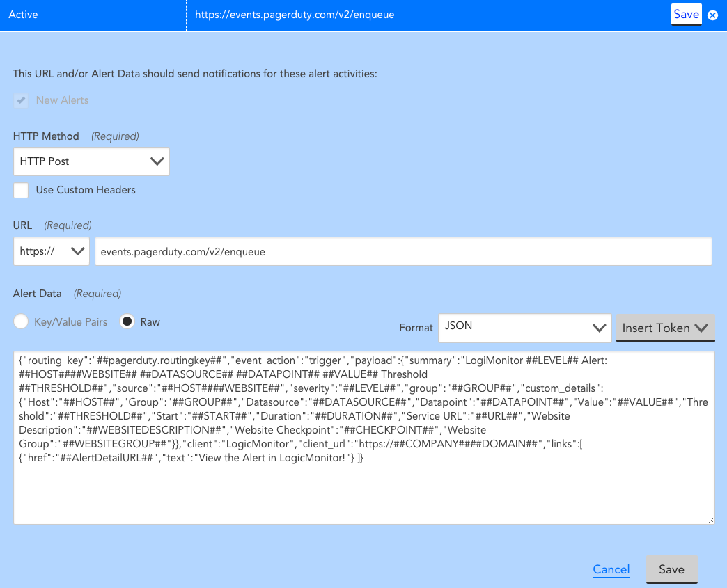Click the Active status label in header
The height and width of the screenshot is (588, 727).
coord(23,15)
